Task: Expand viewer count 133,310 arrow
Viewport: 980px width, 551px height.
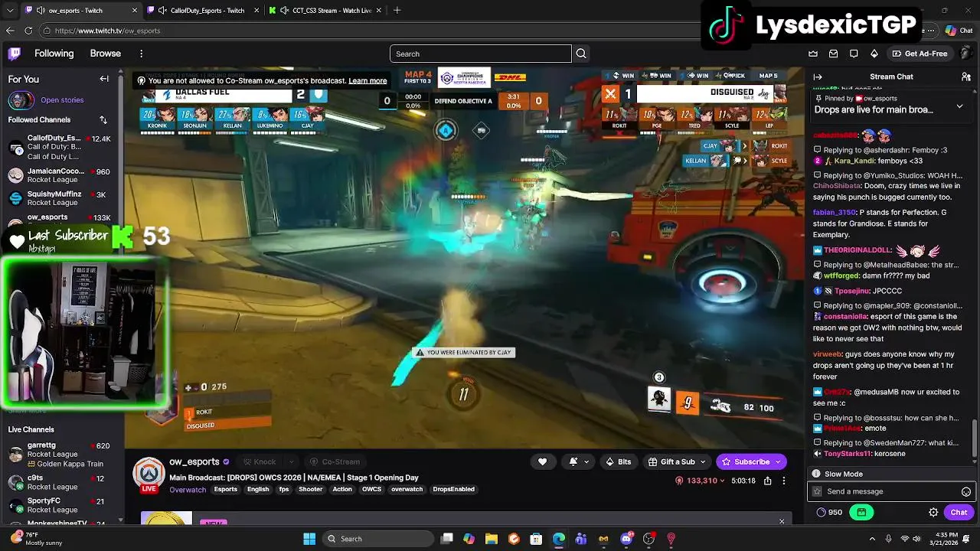Action: click(722, 481)
